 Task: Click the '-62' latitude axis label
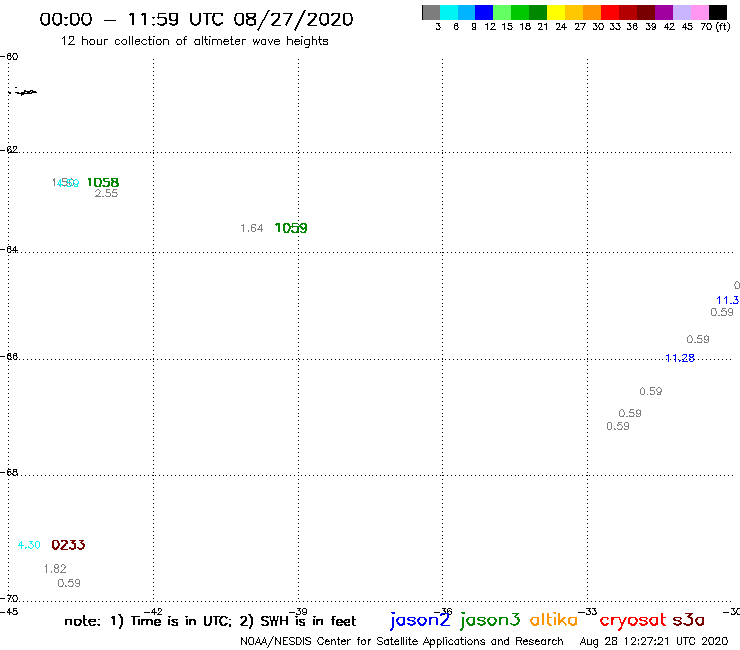tap(9, 150)
